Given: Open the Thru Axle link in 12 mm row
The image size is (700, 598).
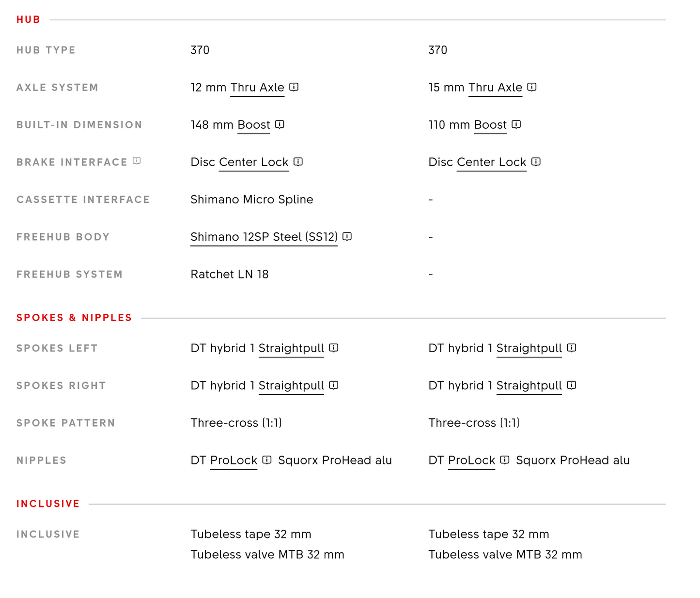Looking at the screenshot, I should 257,88.
